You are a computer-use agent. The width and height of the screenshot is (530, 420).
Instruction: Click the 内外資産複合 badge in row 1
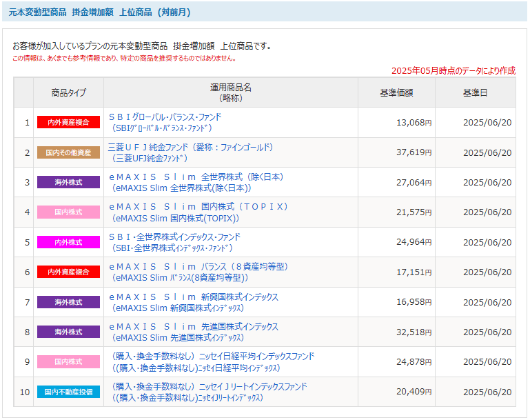(x=68, y=122)
